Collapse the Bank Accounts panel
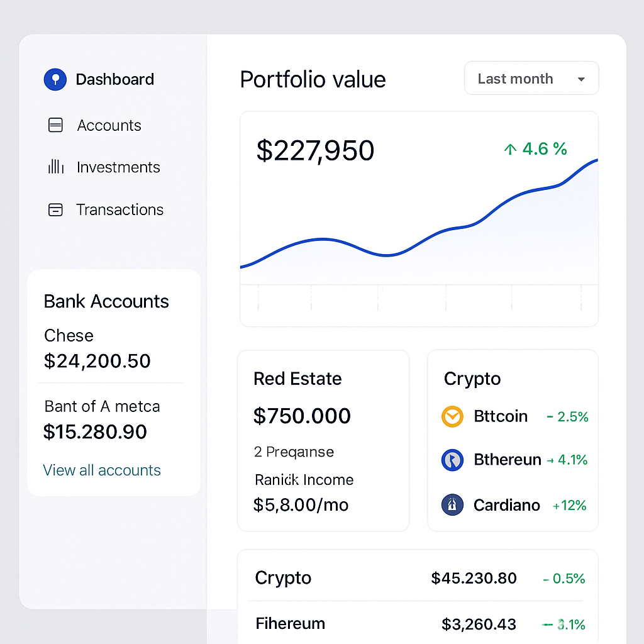The image size is (644, 644). [106, 302]
